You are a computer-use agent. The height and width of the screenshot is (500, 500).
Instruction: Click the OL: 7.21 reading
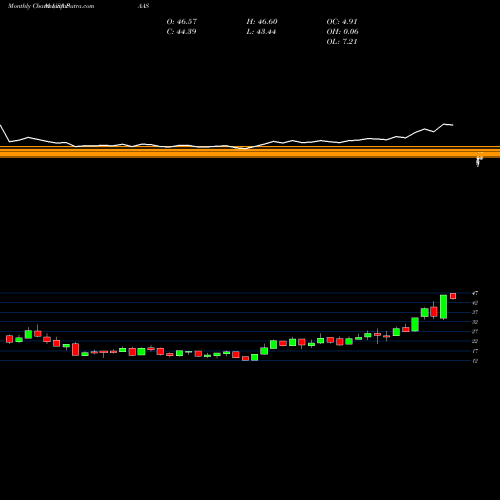pos(342,42)
